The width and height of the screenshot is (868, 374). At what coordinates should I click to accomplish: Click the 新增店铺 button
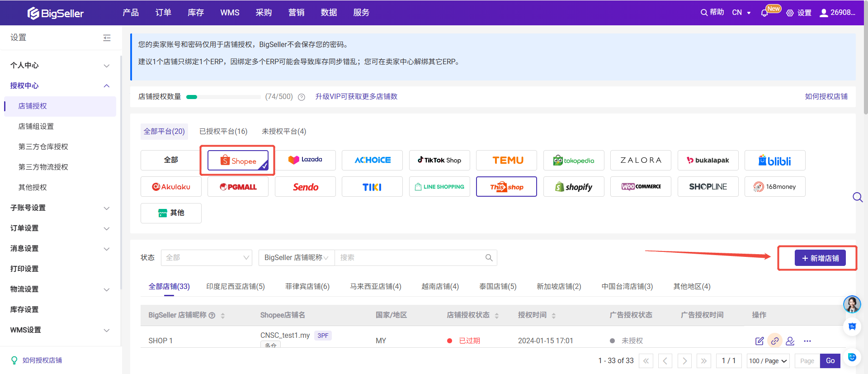(820, 258)
